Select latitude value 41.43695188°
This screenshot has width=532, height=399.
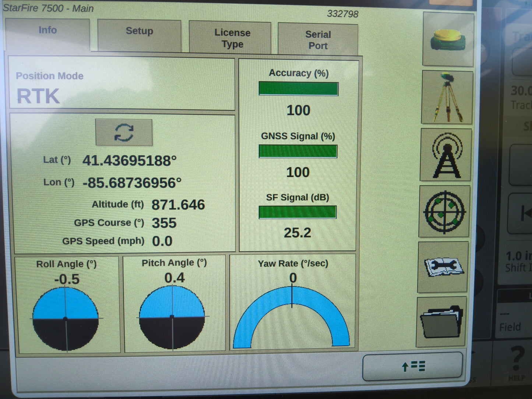click(129, 161)
